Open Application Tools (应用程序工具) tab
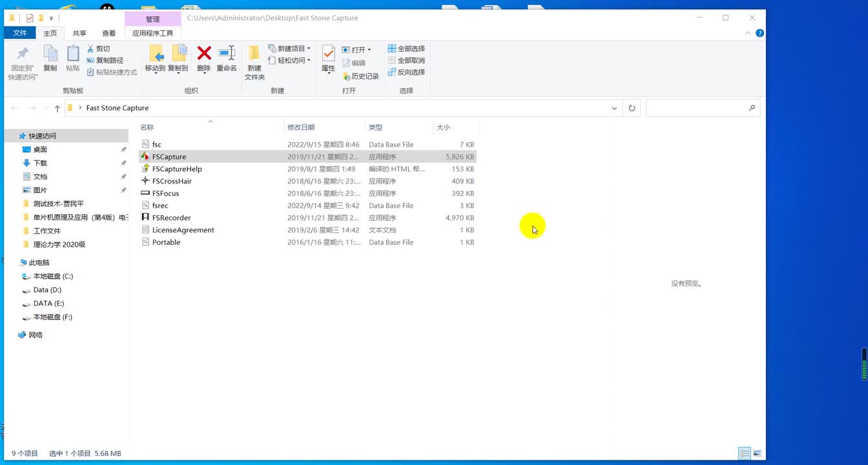The image size is (868, 465). tap(152, 33)
